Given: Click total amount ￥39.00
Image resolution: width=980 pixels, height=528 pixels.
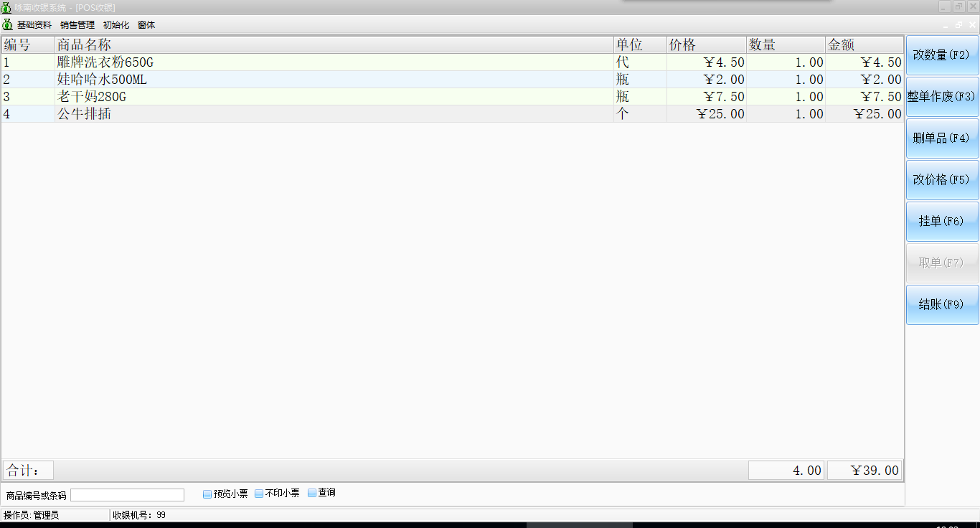Looking at the screenshot, I should coord(864,471).
